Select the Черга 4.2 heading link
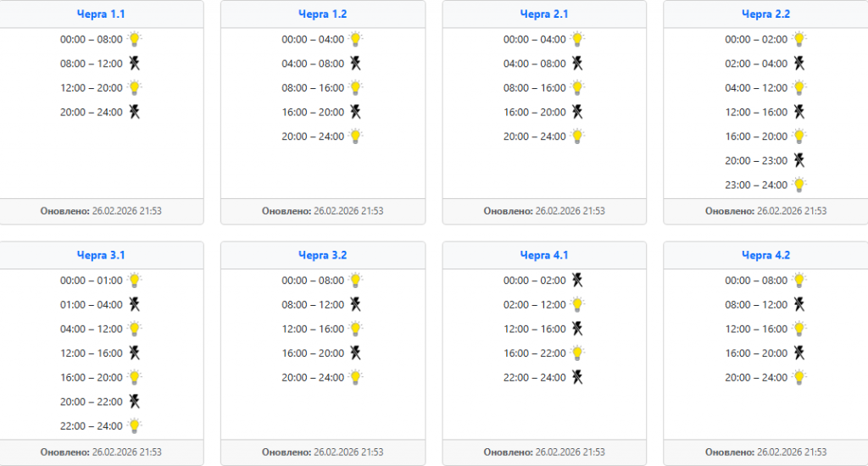This screenshot has height=466, width=868. pos(765,255)
